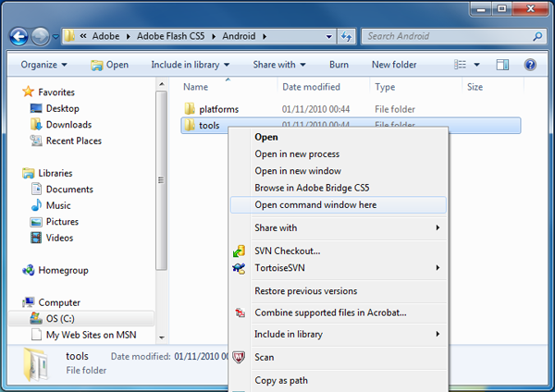Click Homegroup in navigation pane
This screenshot has height=392, width=555.
55,270
